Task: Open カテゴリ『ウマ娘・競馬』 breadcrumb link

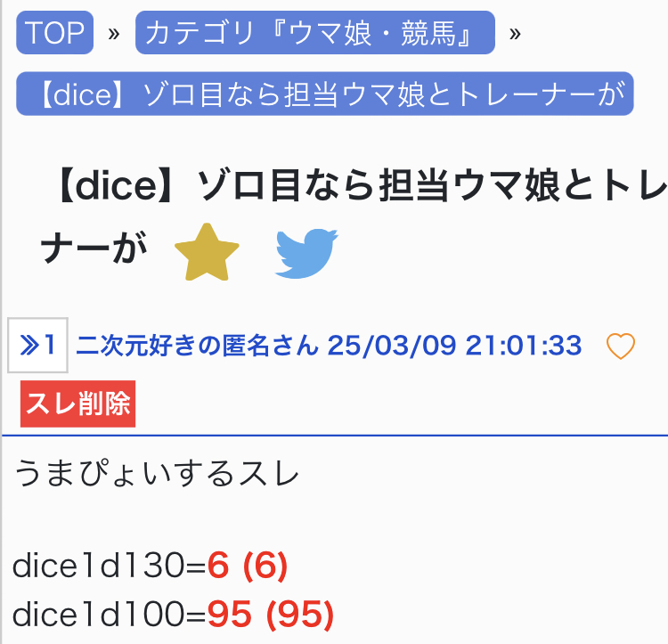Action: (314, 33)
